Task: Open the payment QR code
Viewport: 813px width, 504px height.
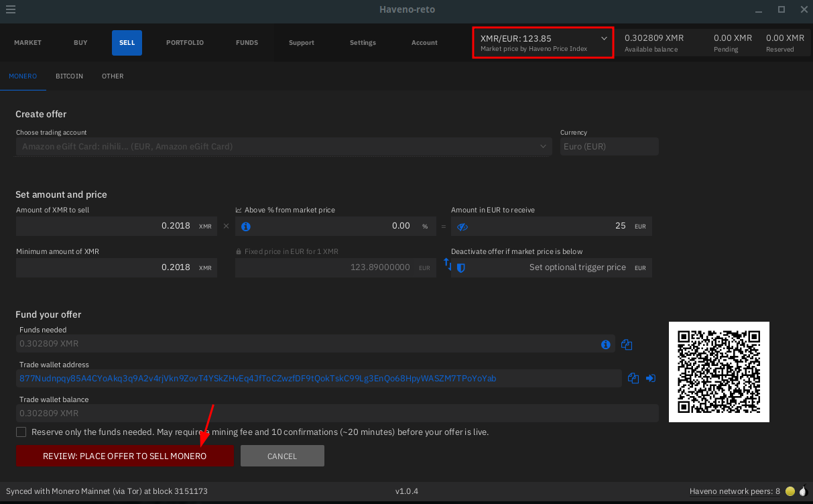Action: pyautogui.click(x=719, y=372)
